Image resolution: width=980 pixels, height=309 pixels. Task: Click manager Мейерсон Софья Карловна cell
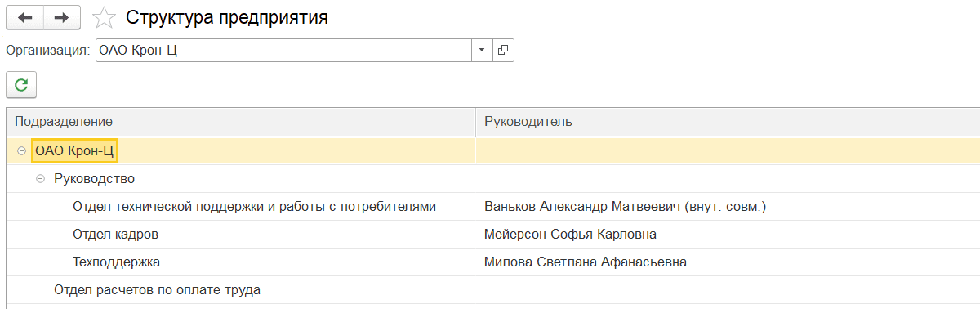(728, 235)
